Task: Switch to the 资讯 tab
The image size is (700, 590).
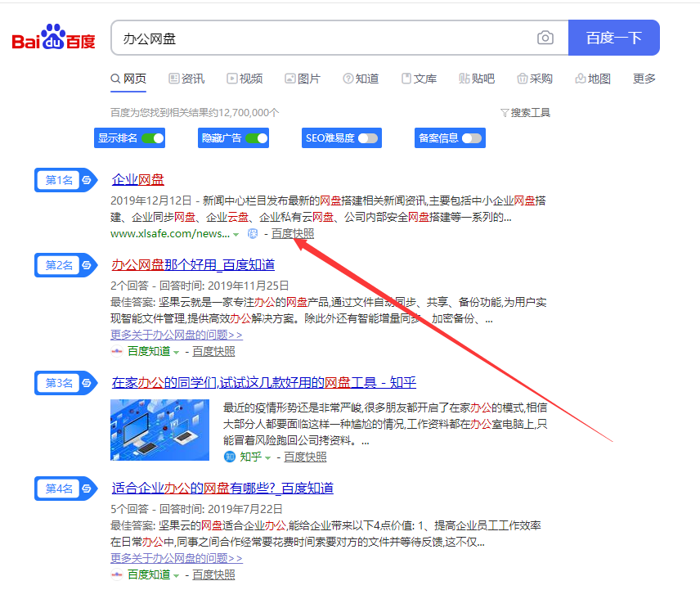Action: pos(186,79)
